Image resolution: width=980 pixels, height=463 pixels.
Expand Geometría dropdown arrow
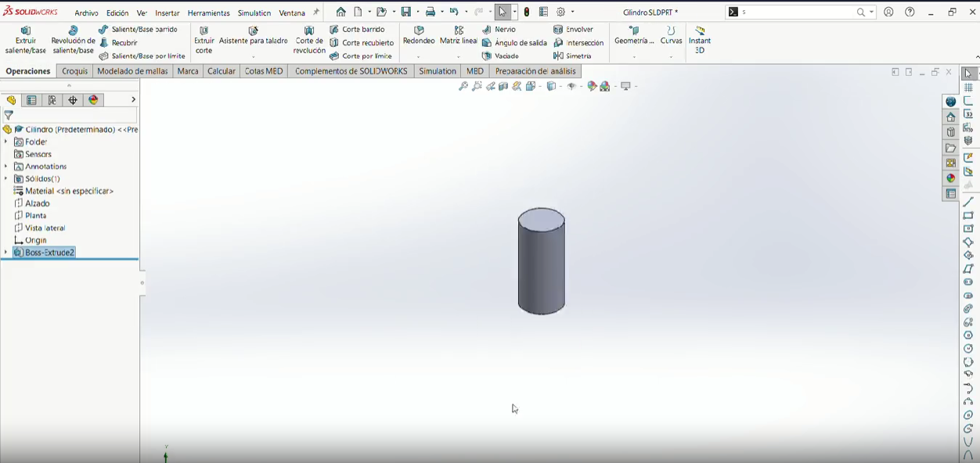[634, 57]
